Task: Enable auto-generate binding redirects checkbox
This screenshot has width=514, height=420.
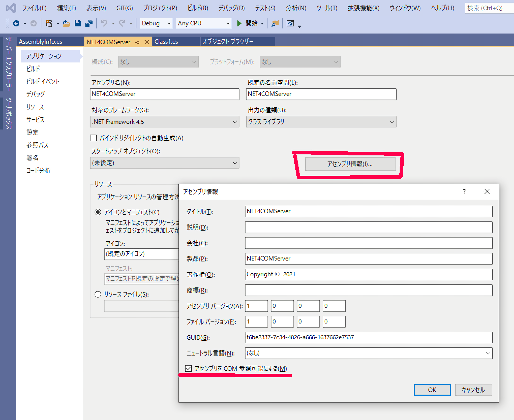Action: coord(93,138)
